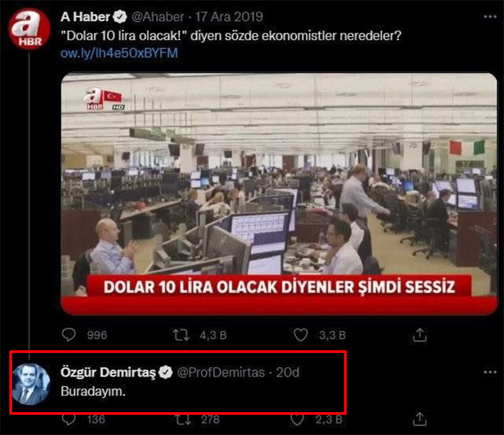Like the A Haber tweet via the heart icon
The width and height of the screenshot is (504, 435).
300,335
